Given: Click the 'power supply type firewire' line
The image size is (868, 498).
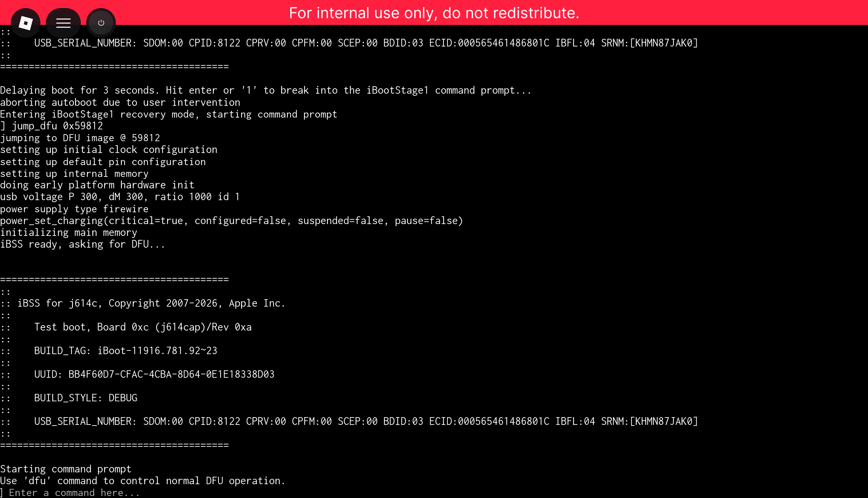Looking at the screenshot, I should (74, 209).
